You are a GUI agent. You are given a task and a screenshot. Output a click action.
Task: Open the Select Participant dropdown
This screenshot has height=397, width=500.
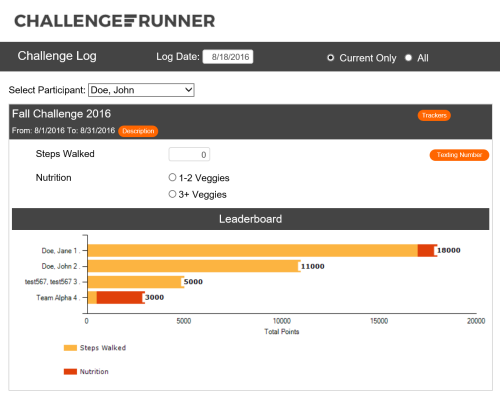[x=141, y=90]
